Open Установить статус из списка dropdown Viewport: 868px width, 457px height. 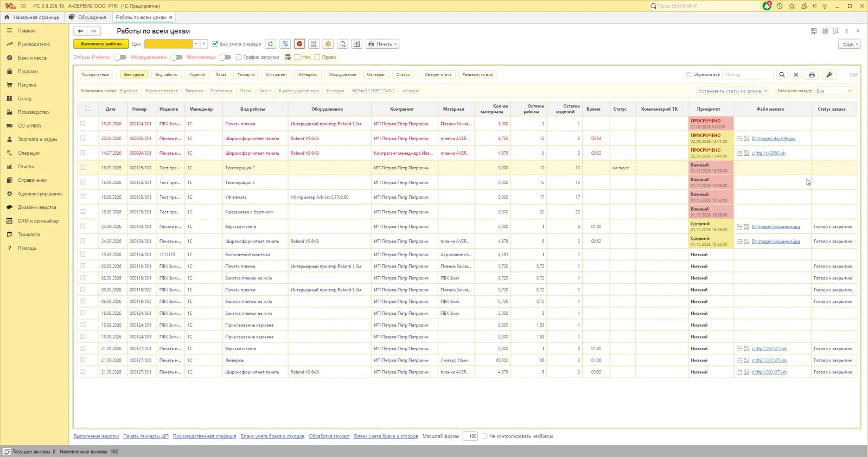click(733, 91)
